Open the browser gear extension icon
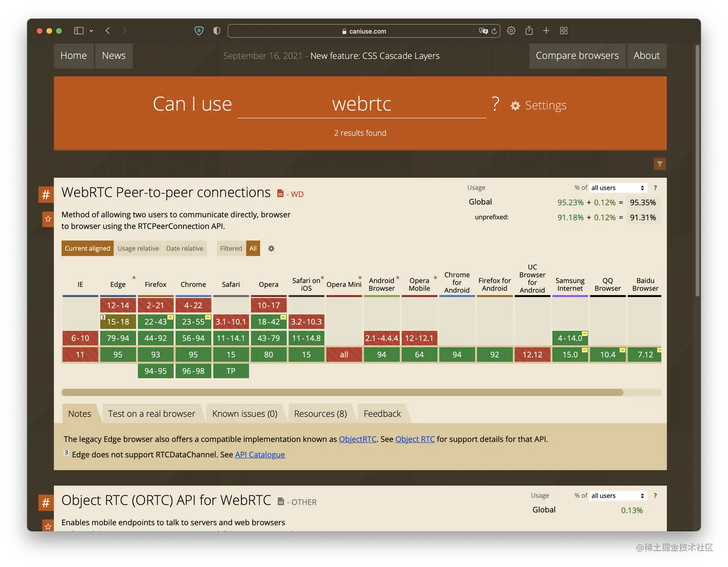Image resolution: width=728 pixels, height=567 pixels. (511, 31)
